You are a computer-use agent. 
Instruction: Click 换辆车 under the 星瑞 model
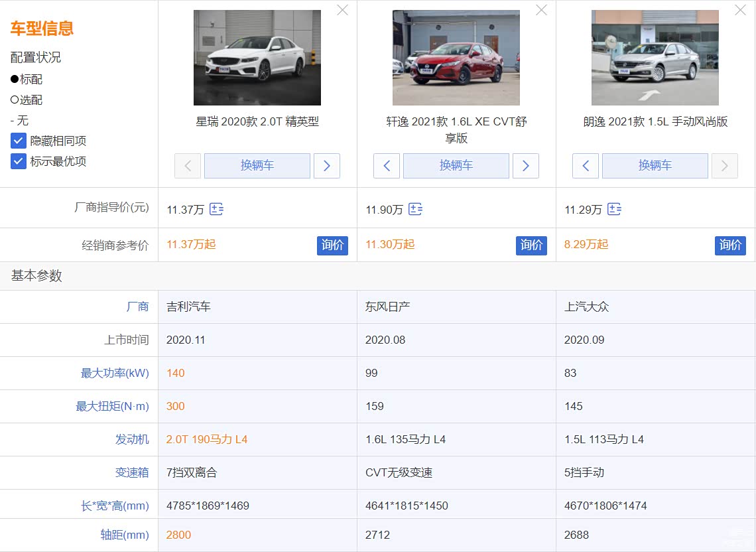click(257, 166)
